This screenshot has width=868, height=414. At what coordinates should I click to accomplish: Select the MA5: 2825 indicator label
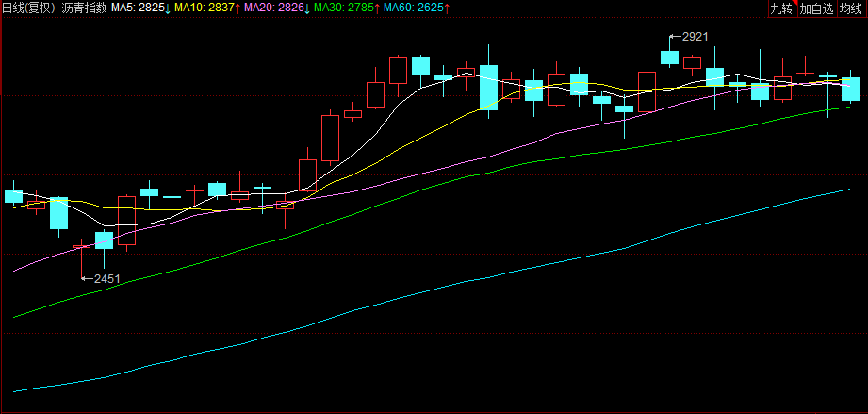click(x=140, y=8)
